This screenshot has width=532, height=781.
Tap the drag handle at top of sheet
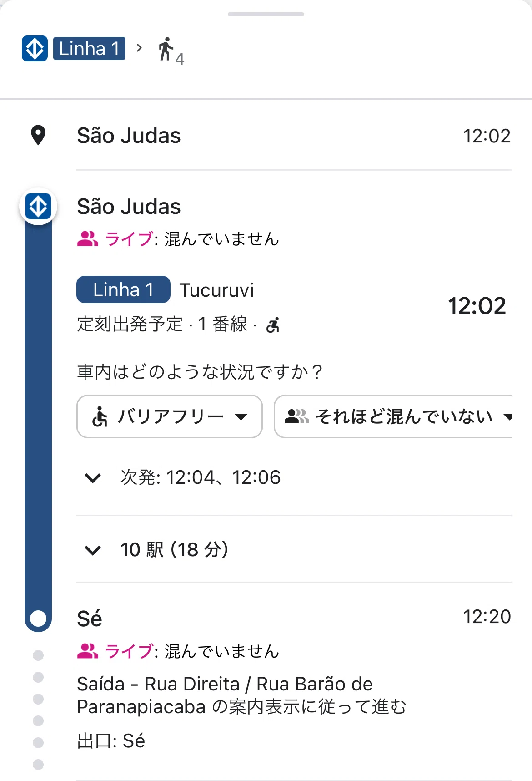266,15
